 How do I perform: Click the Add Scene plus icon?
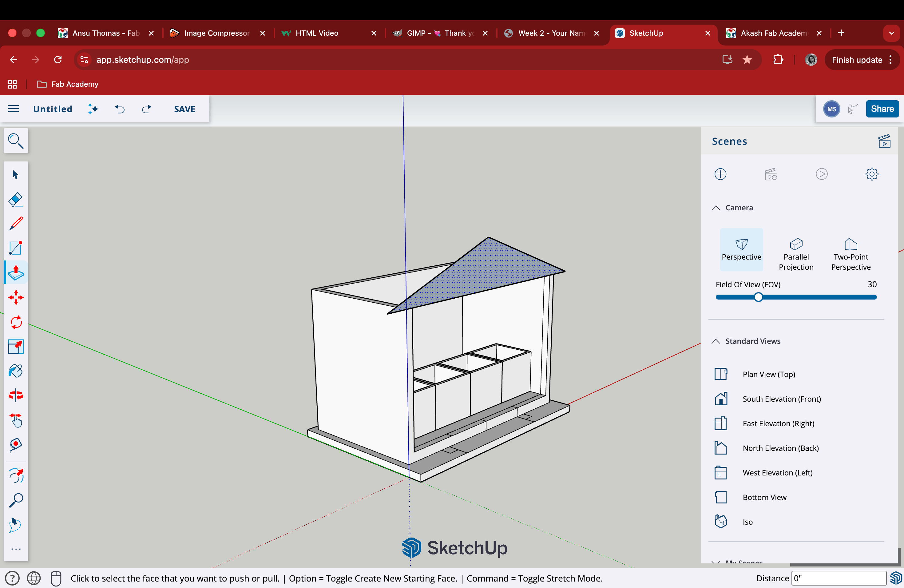(720, 174)
